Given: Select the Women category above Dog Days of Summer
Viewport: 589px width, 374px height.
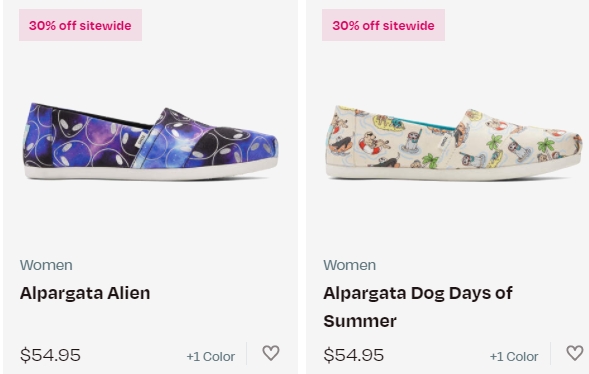Looking at the screenshot, I should (x=349, y=265).
